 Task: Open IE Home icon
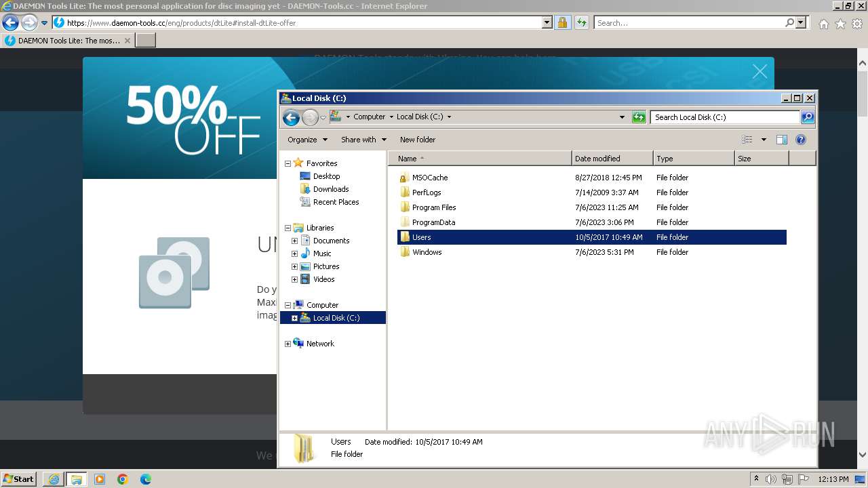point(823,24)
